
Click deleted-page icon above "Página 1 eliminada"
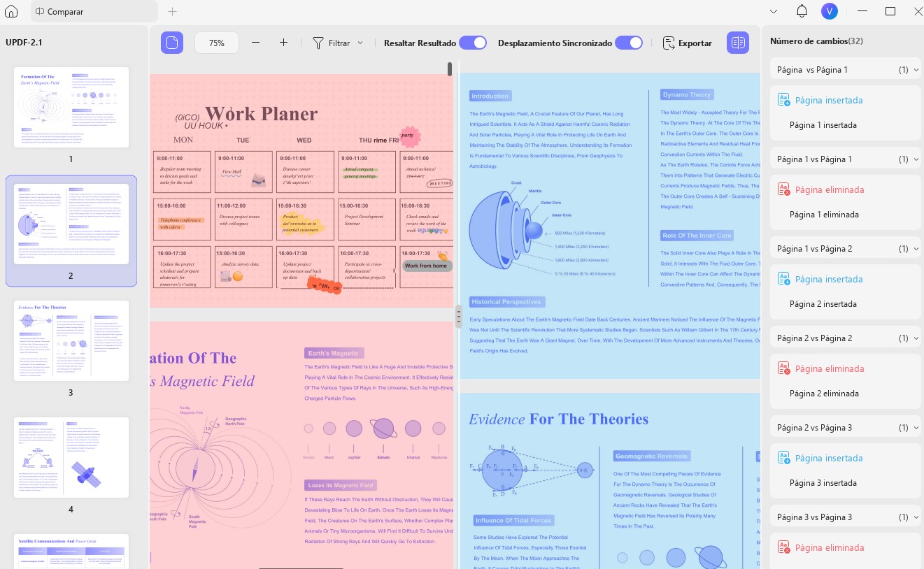[x=784, y=190]
